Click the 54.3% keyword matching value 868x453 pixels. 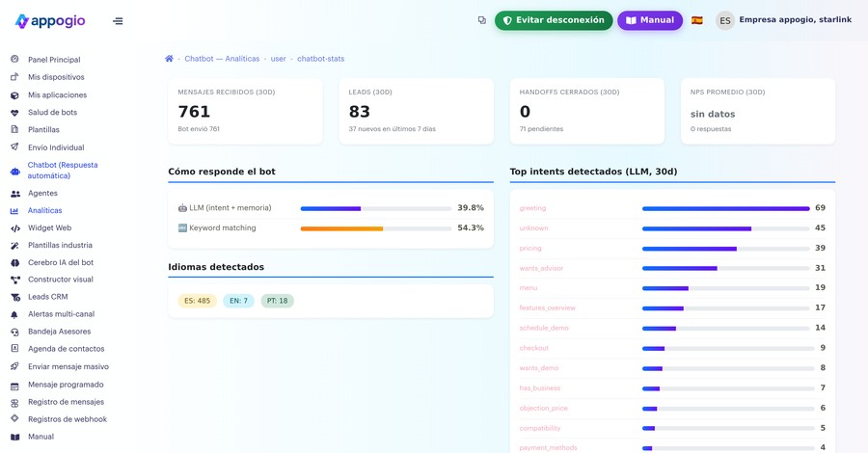[x=471, y=227]
